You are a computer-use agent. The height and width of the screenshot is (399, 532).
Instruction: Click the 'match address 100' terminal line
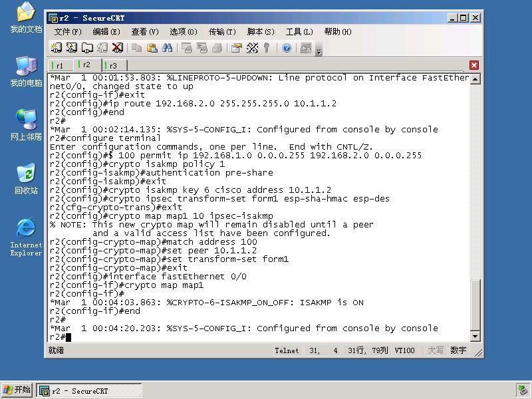tap(154, 242)
